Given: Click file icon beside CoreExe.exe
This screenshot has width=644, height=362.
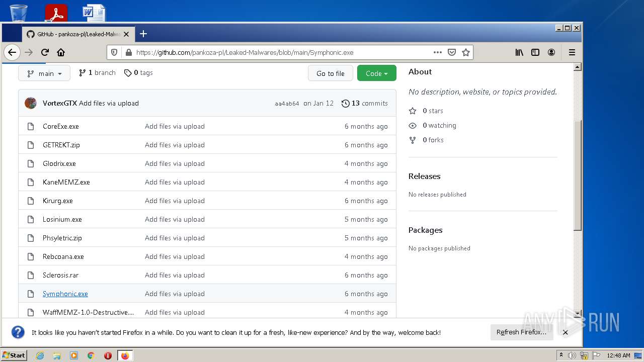Looking at the screenshot, I should click(x=31, y=126).
